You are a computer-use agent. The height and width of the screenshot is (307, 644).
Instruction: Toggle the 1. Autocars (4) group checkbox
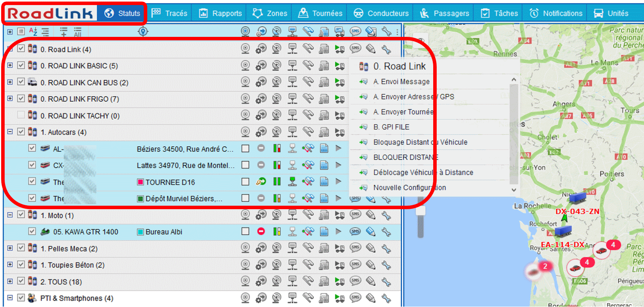pos(21,132)
